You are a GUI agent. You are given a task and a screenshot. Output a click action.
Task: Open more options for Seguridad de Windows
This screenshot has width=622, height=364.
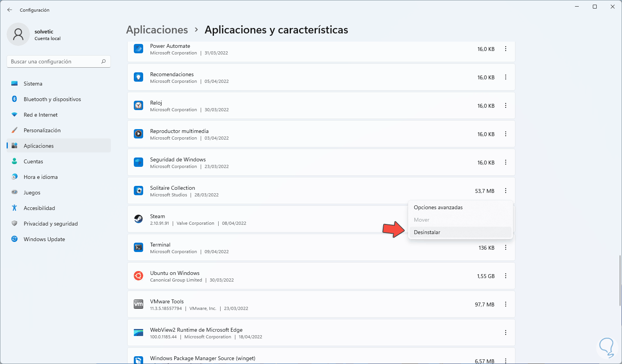coord(506,162)
